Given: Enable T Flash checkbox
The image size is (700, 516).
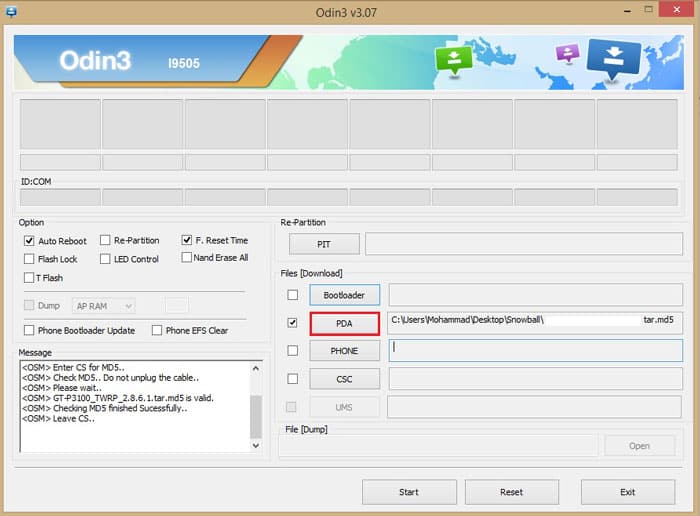Looking at the screenshot, I should pos(29,278).
